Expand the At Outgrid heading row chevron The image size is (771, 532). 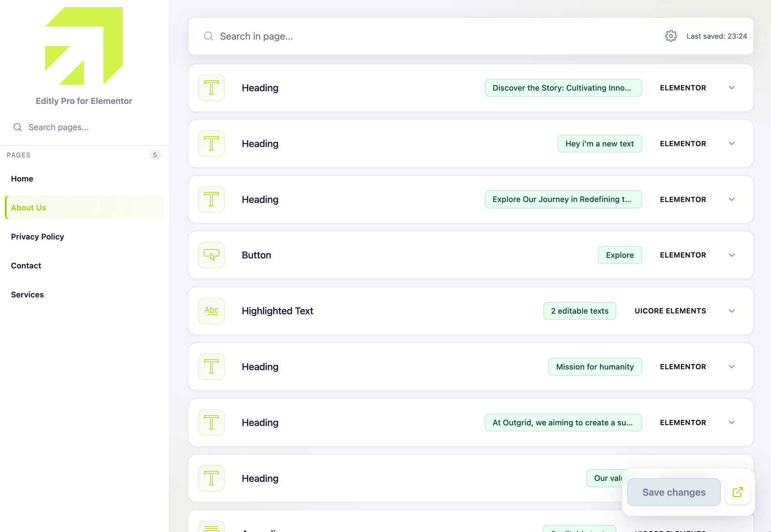731,423
